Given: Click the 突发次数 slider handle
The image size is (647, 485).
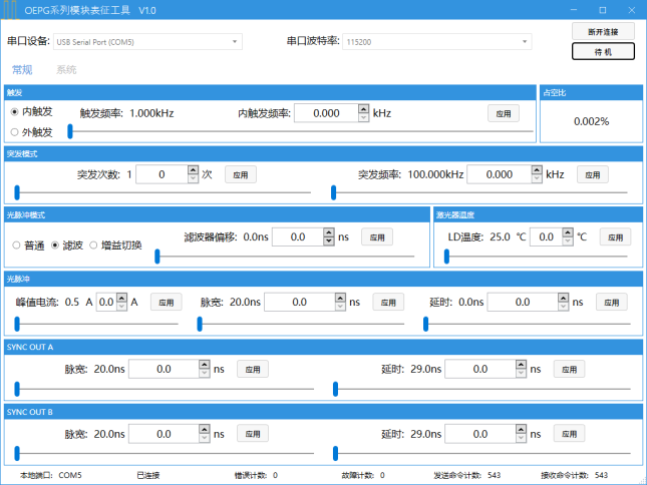Looking at the screenshot, I should pos(17,192).
